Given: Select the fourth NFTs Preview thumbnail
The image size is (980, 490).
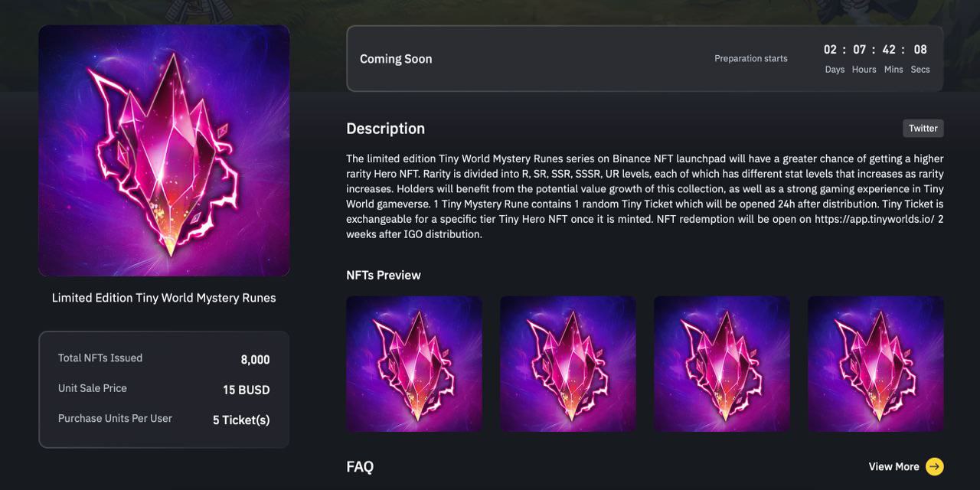Looking at the screenshot, I should (876, 364).
